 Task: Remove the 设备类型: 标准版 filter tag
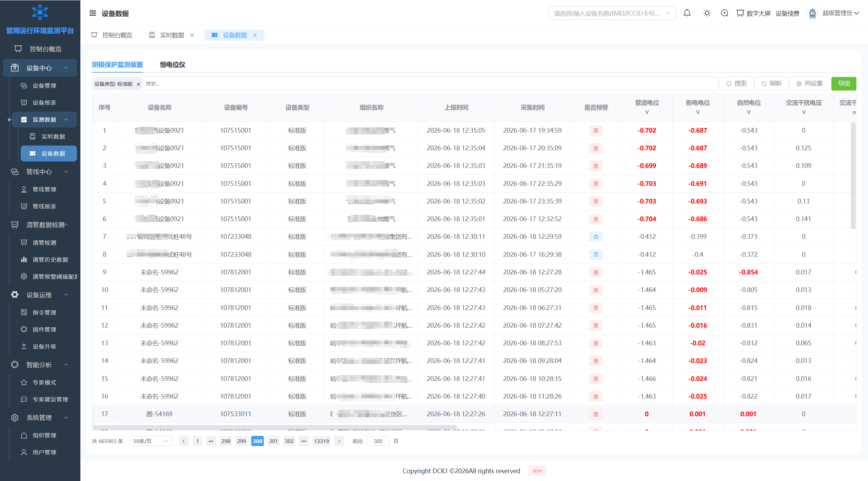(138, 84)
